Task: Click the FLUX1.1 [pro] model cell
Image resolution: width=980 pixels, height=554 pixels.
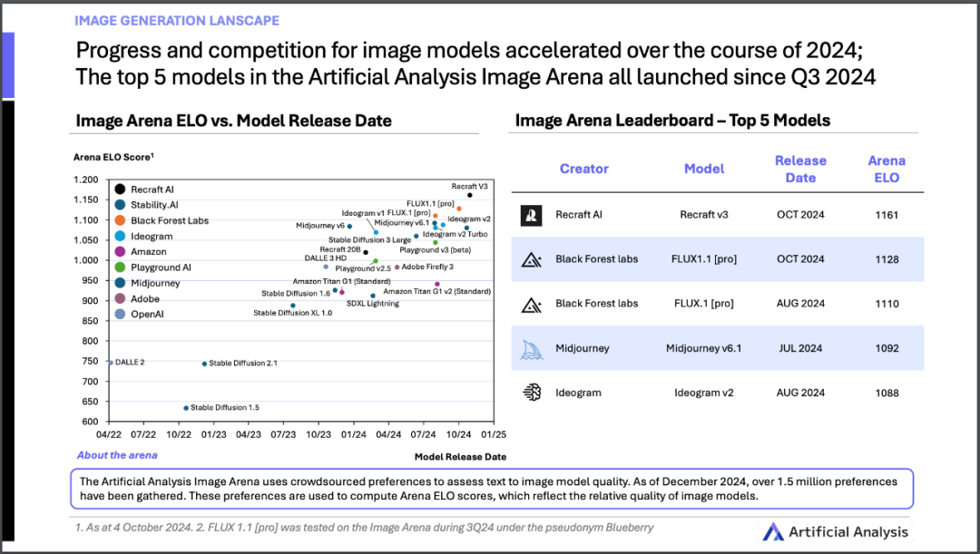Action: (704, 259)
